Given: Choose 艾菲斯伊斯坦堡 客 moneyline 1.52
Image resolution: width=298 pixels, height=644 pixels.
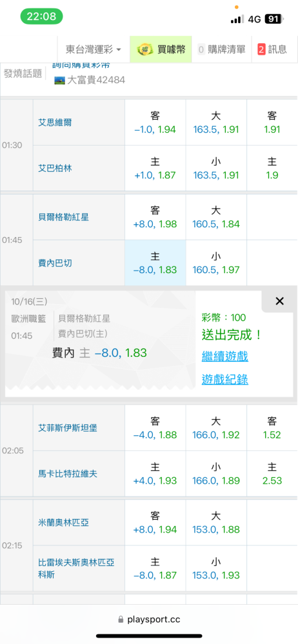Looking at the screenshot, I should pyautogui.click(x=272, y=428).
